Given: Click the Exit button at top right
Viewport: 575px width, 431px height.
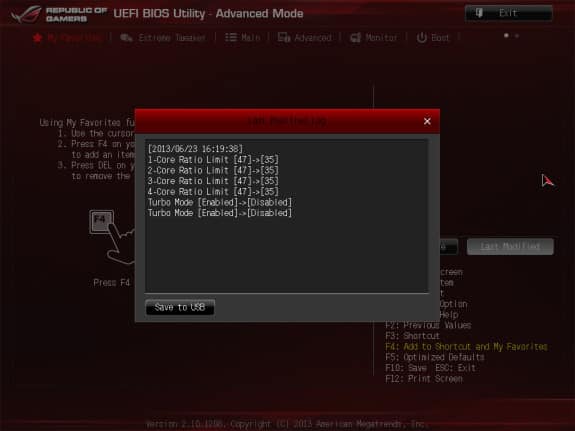Looking at the screenshot, I should tap(508, 14).
